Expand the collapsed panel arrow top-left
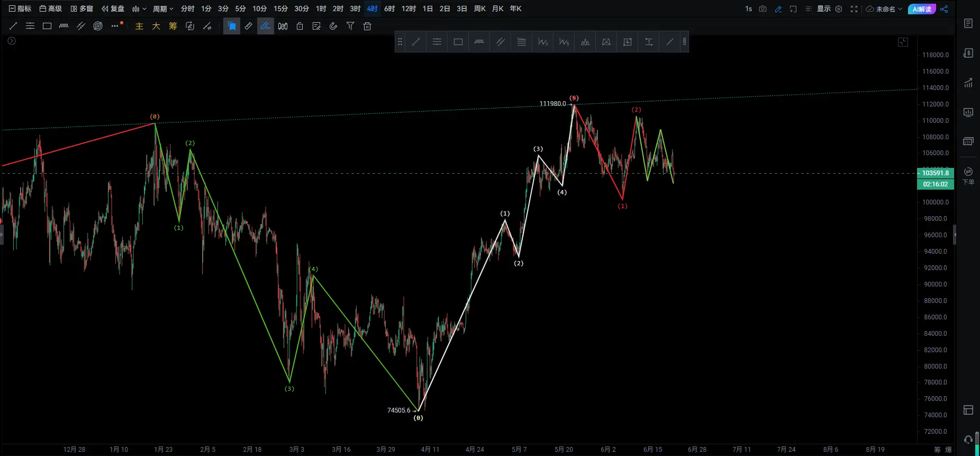The width and height of the screenshot is (980, 456). coord(12,41)
